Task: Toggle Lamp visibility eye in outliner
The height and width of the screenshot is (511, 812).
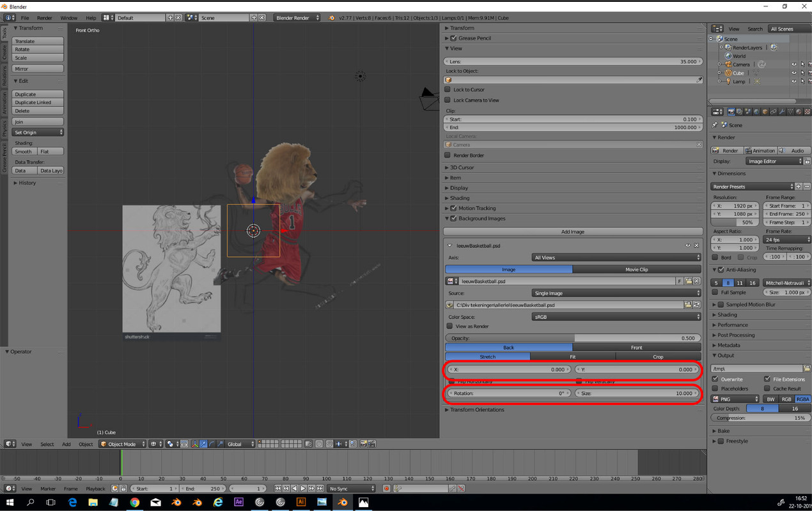Action: (794, 81)
